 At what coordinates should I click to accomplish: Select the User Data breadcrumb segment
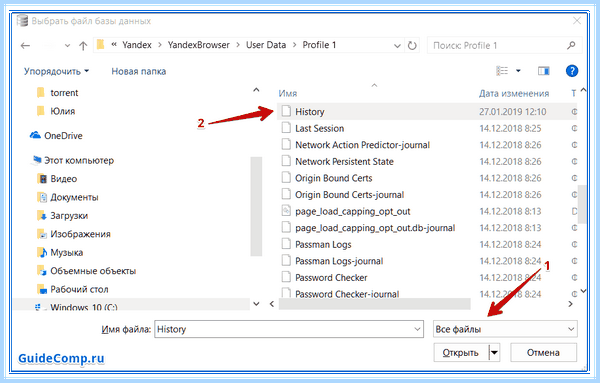266,45
